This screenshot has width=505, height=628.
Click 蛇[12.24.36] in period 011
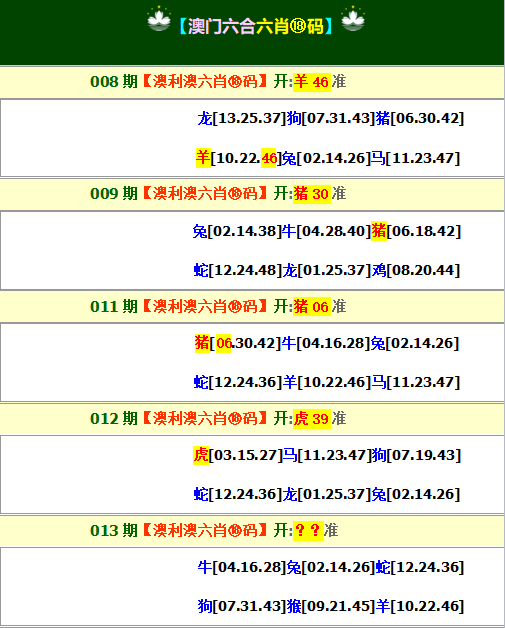(x=238, y=382)
